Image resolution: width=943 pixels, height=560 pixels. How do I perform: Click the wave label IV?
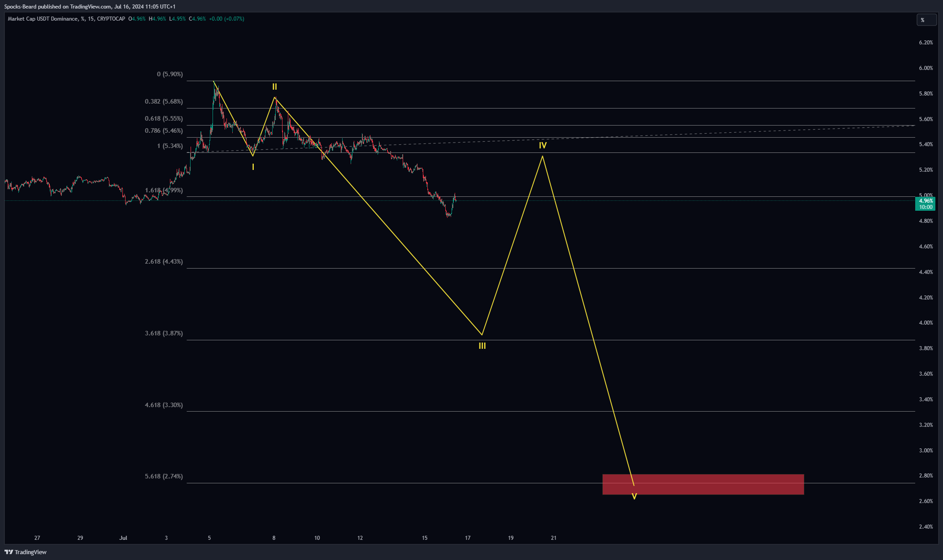point(543,146)
